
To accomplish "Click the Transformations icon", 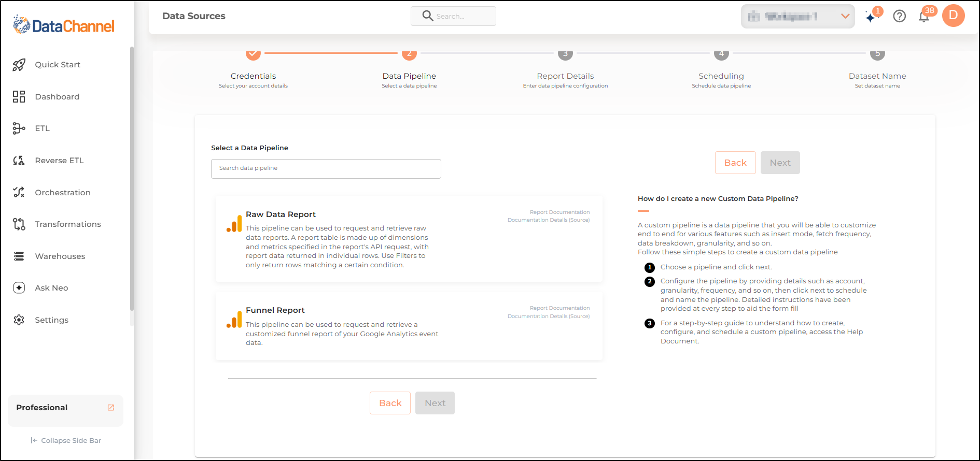I will (19, 224).
